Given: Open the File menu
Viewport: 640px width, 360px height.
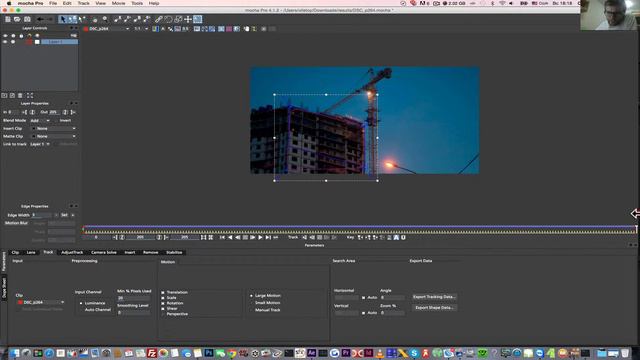Looking at the screenshot, I should tap(53, 3).
